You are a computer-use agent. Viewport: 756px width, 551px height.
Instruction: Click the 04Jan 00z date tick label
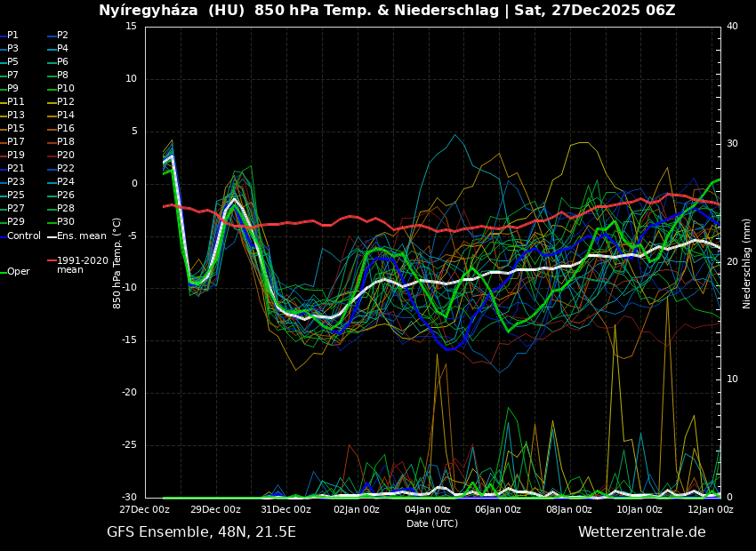427,510
